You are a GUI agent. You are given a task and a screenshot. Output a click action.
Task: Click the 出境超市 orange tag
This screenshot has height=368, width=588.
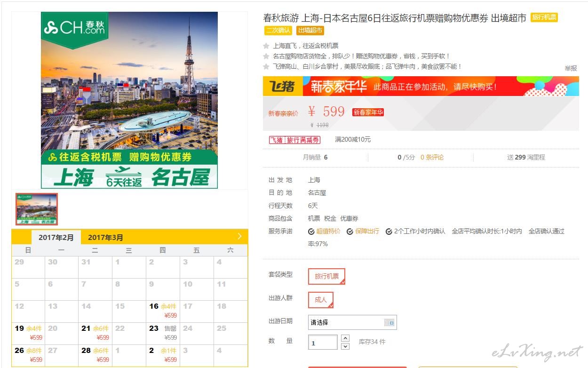point(310,30)
